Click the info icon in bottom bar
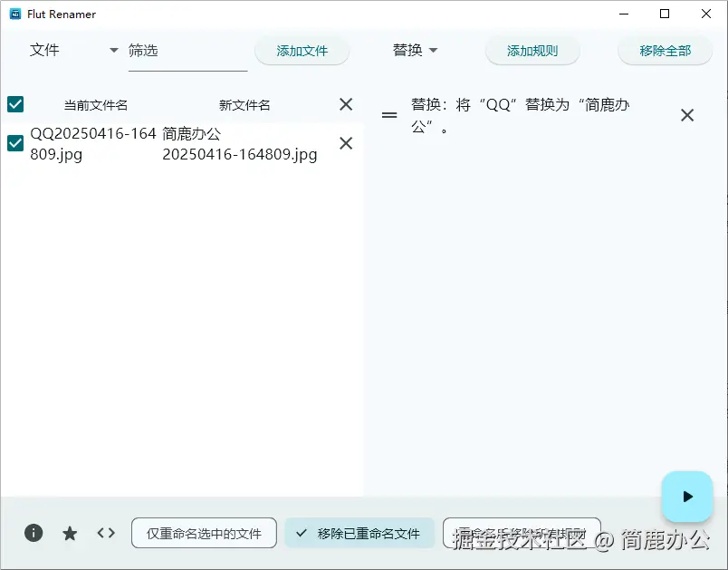 (x=34, y=532)
